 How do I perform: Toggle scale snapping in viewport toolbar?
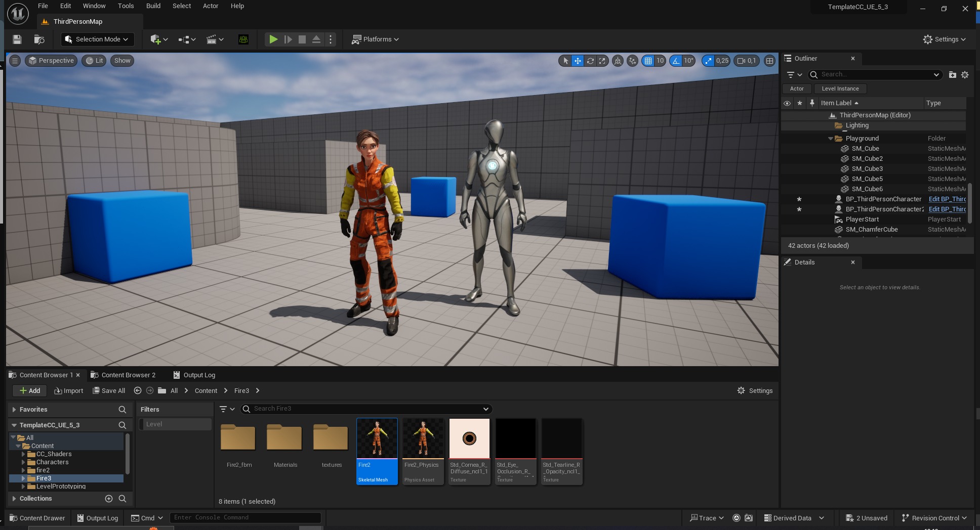[708, 61]
